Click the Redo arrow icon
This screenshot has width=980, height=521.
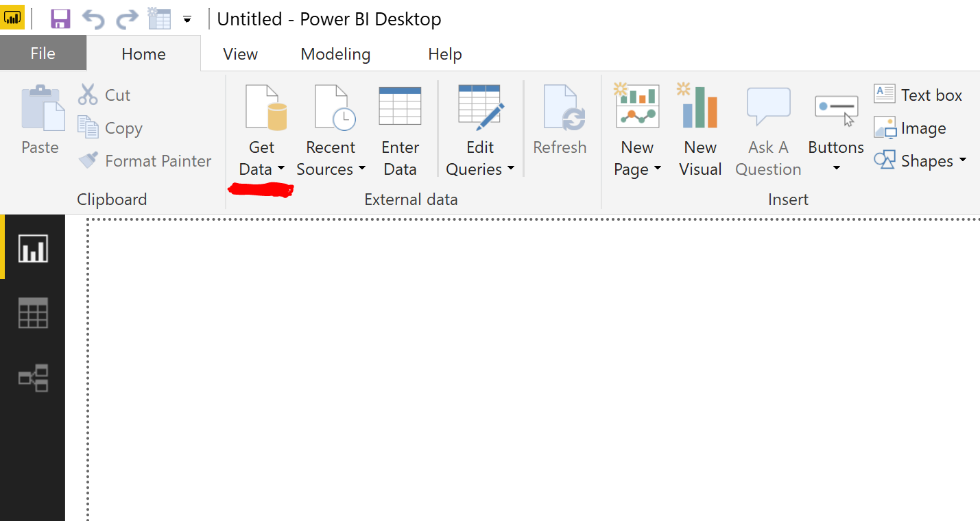coord(127,19)
